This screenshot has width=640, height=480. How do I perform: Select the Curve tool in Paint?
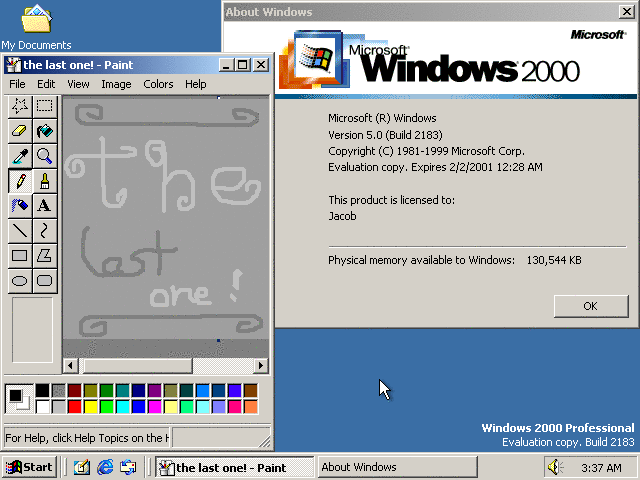point(44,231)
